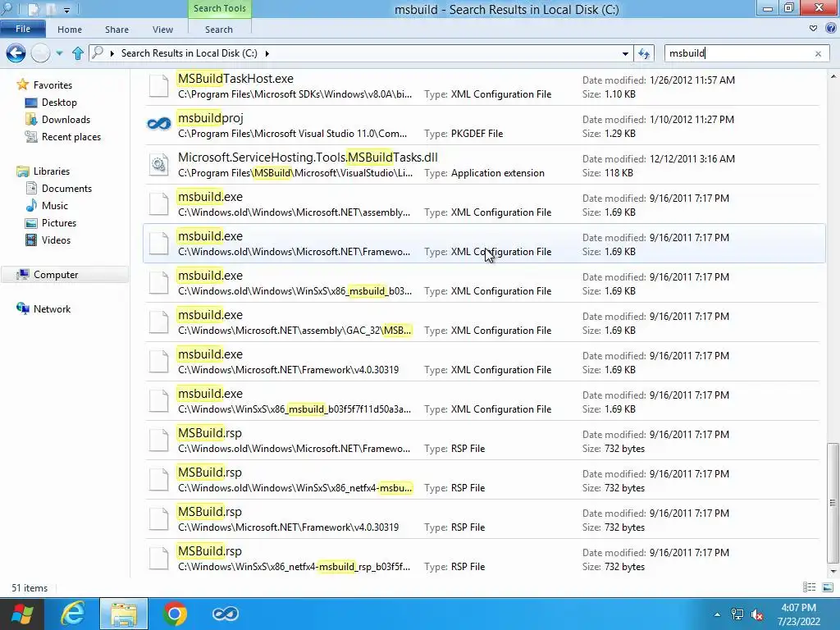Open the Music library
The width and height of the screenshot is (840, 630).
coord(55,206)
